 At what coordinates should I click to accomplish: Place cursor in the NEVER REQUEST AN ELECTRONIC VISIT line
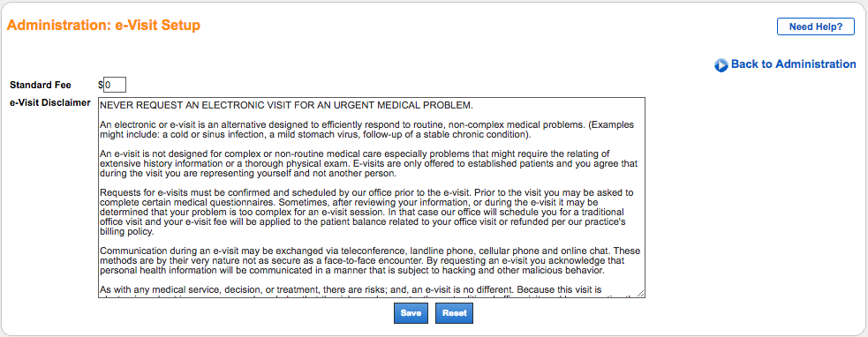tap(286, 105)
